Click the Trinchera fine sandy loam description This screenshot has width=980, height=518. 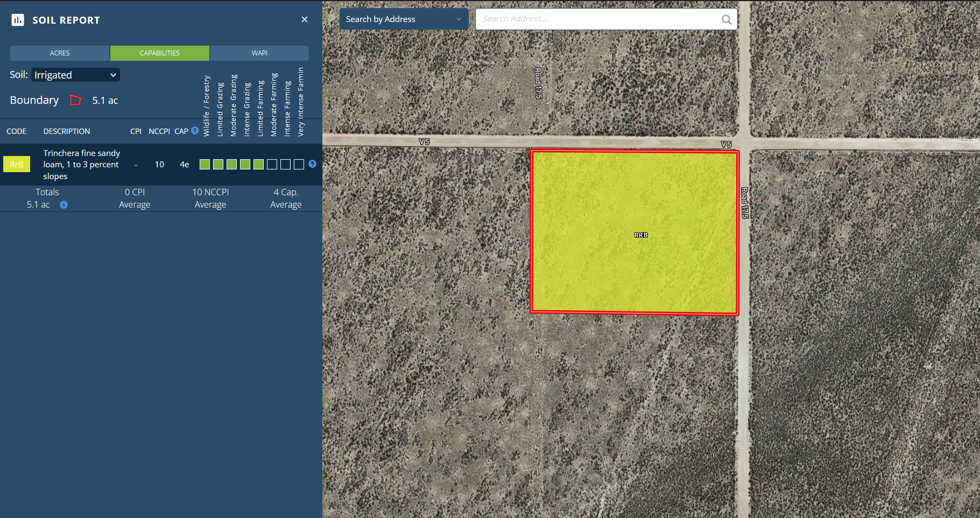coord(81,165)
